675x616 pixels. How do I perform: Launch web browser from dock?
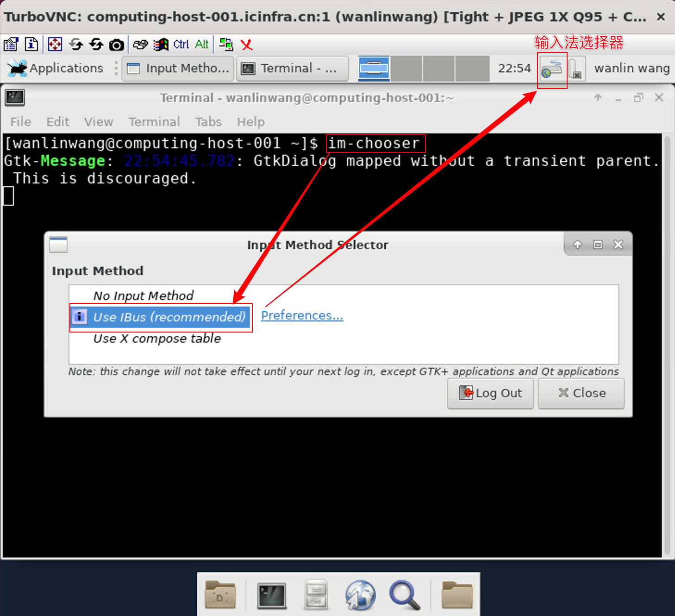coord(360,595)
